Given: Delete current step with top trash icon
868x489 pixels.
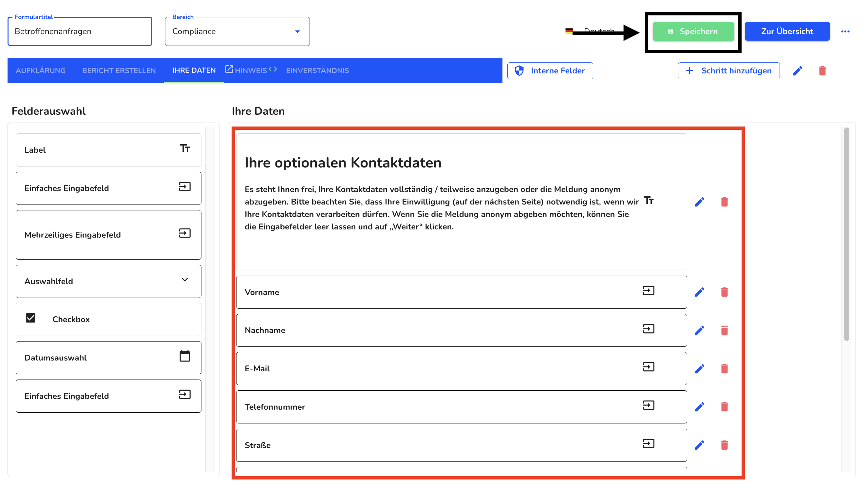Looking at the screenshot, I should (x=822, y=71).
